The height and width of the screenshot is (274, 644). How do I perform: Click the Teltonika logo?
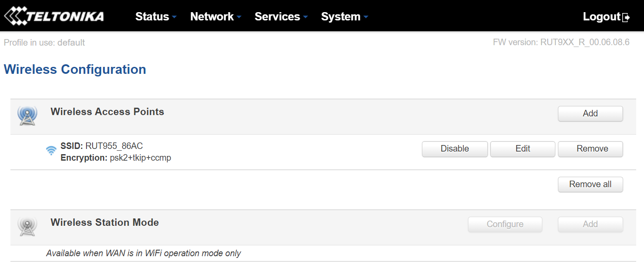[54, 16]
